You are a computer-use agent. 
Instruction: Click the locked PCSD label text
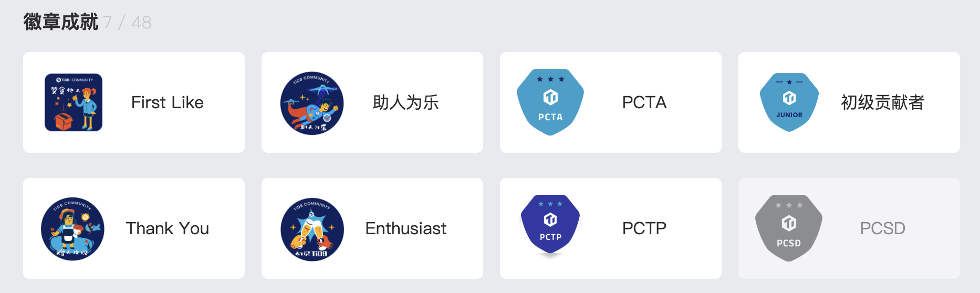[882, 228]
